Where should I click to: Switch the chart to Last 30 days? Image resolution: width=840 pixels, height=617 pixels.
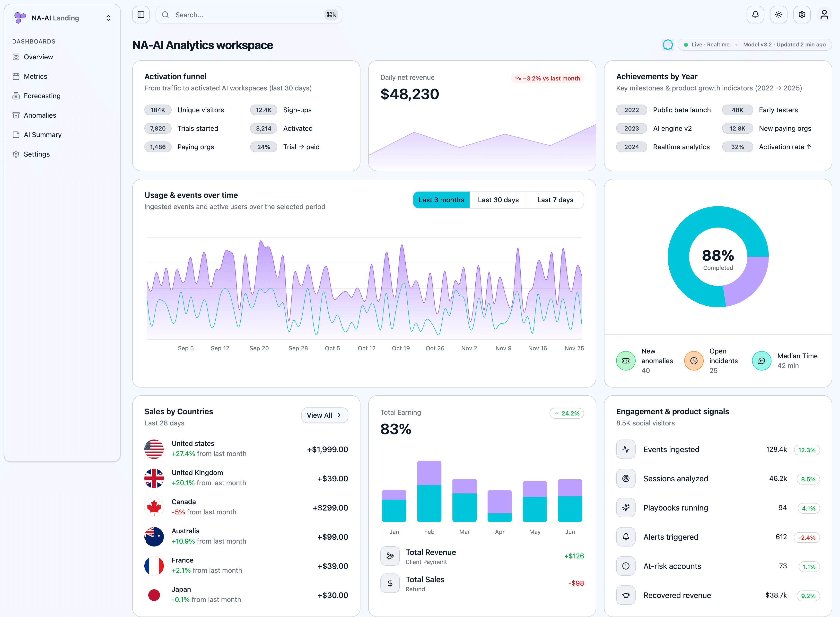click(x=498, y=200)
